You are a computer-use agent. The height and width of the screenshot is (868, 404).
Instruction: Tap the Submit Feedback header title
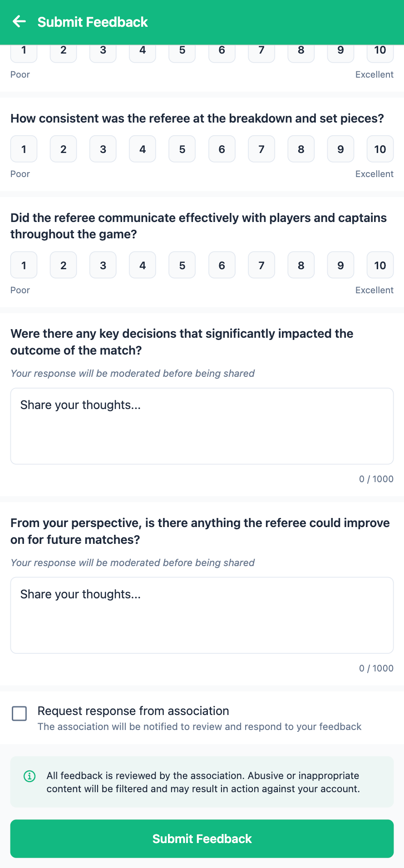coord(93,21)
